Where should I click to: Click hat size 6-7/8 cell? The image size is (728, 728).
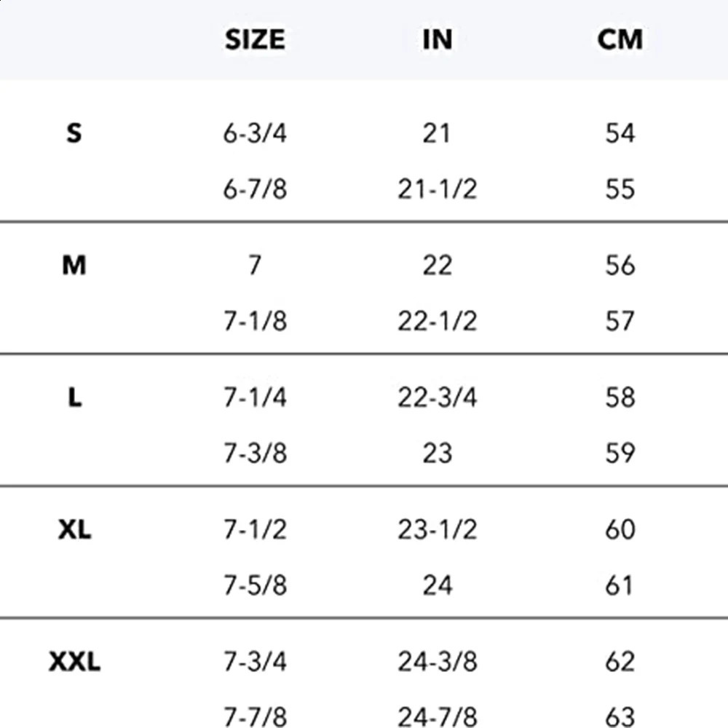(255, 190)
